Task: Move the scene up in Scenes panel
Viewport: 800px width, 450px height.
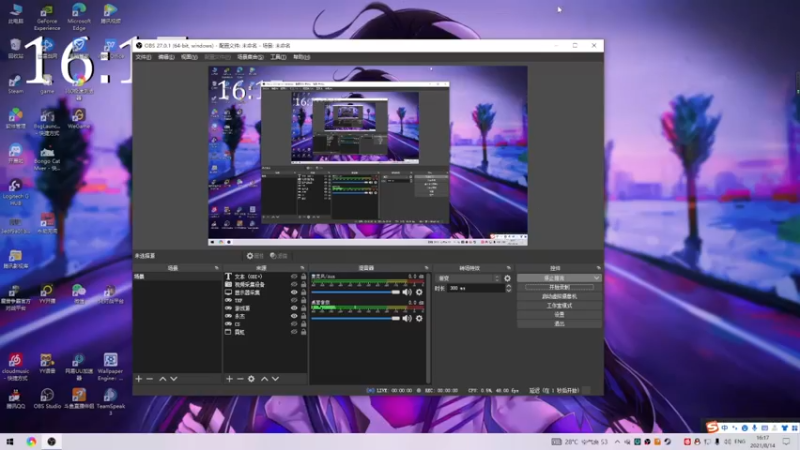Action: pyautogui.click(x=163, y=379)
